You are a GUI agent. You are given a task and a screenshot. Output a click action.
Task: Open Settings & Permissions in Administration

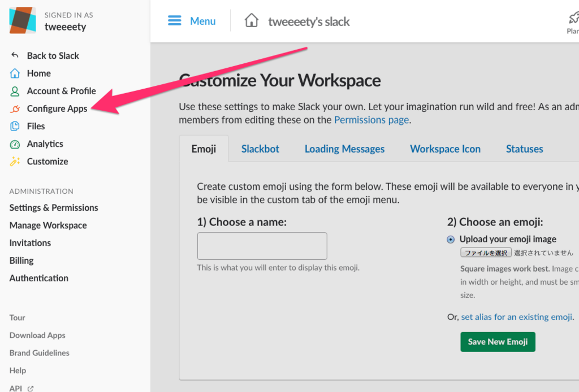54,208
